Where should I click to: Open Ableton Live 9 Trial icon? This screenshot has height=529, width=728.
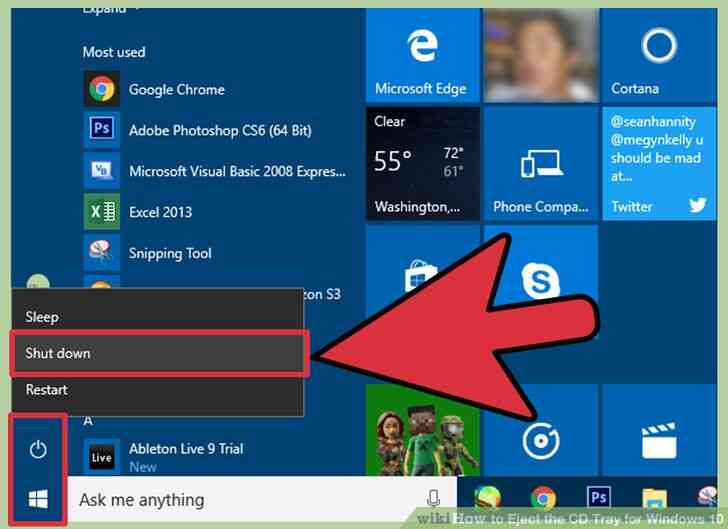102,457
